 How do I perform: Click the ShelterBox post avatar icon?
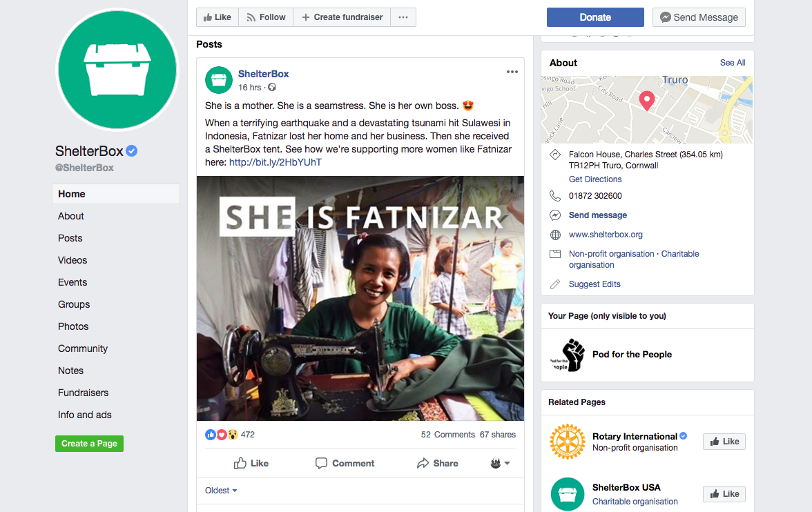(218, 80)
